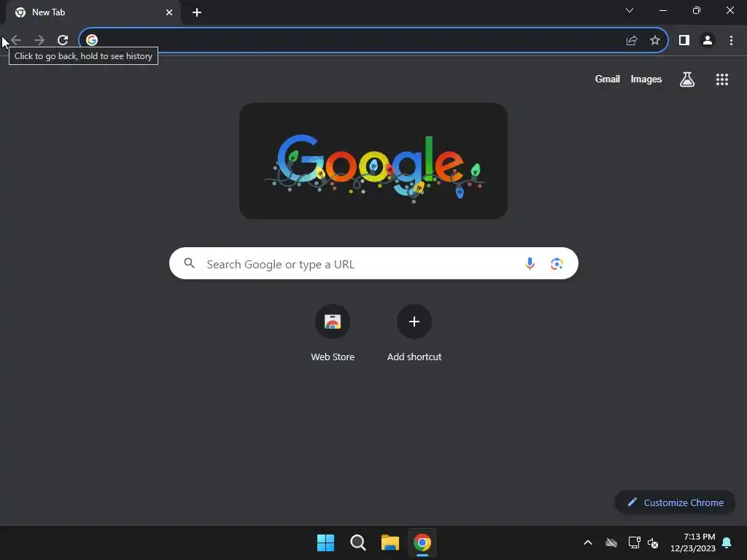Share this page via share icon
The height and width of the screenshot is (560, 747).
point(632,41)
